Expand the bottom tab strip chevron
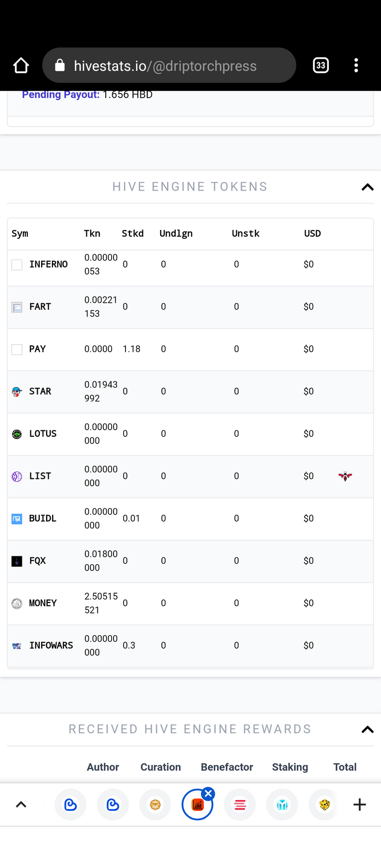Screen dimensions: 381x868 click(x=21, y=804)
